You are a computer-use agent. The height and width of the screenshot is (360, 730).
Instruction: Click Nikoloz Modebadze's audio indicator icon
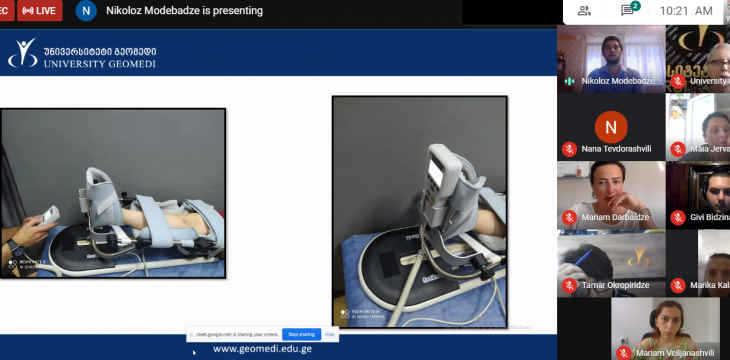point(569,81)
